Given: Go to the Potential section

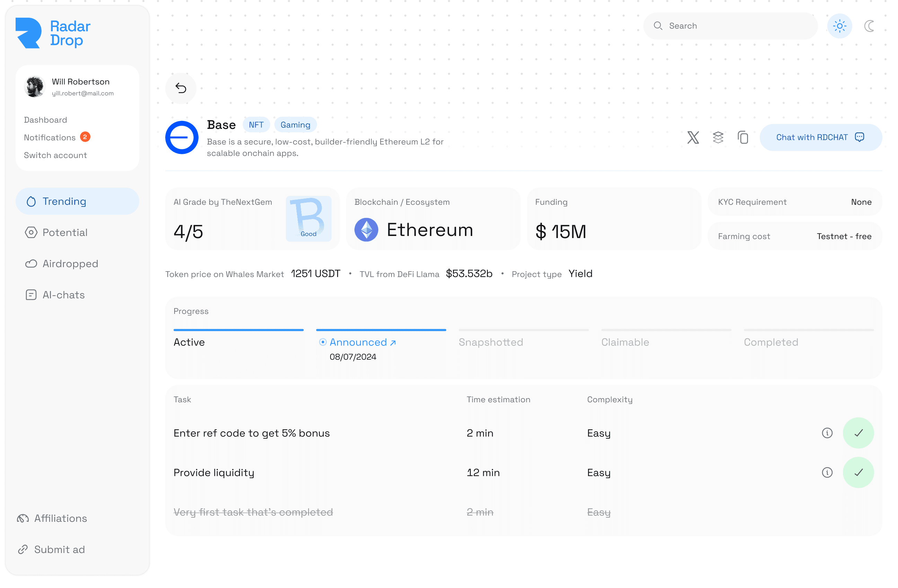Looking at the screenshot, I should 77,233.
